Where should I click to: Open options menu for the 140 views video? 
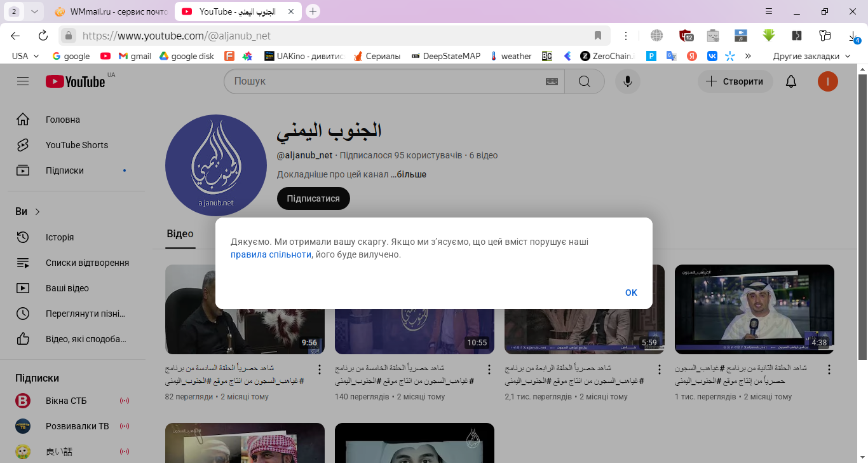click(x=489, y=370)
